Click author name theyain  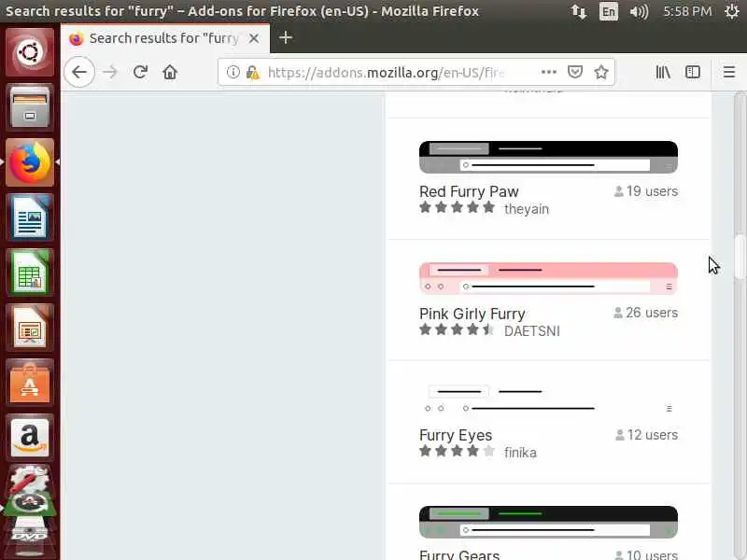pos(527,209)
